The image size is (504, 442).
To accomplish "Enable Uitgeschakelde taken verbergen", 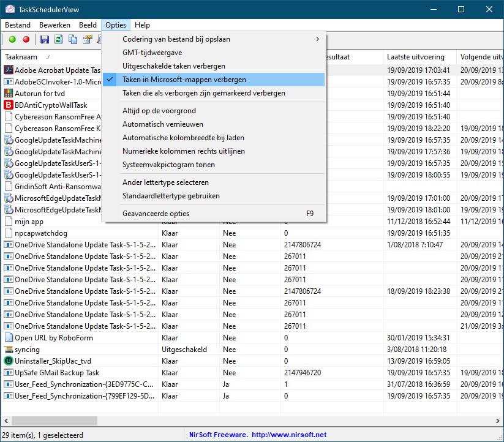I will coord(214,66).
